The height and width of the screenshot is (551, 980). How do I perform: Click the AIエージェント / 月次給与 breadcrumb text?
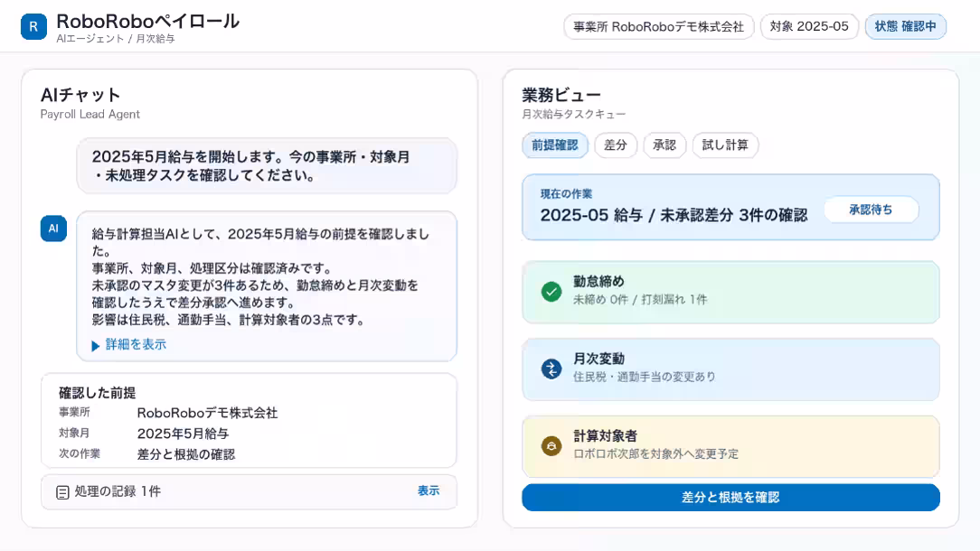tap(116, 39)
